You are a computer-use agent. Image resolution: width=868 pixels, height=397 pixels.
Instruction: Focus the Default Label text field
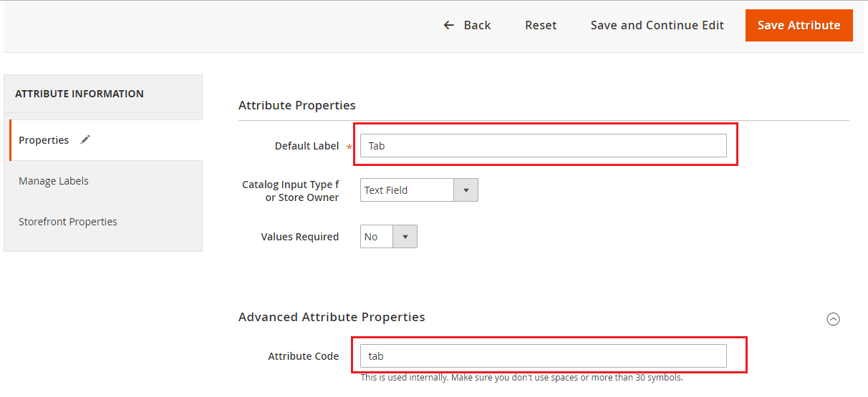(543, 146)
